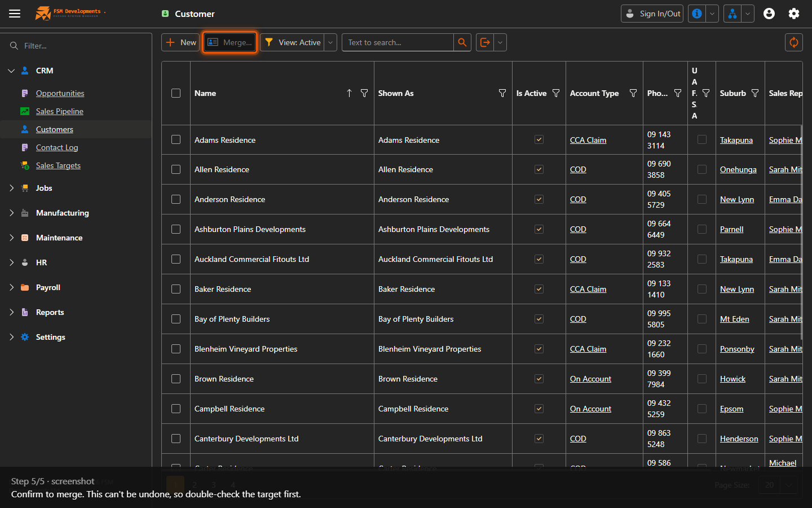Open the Name column filter icon
Image resolution: width=812 pixels, height=508 pixels.
point(364,93)
